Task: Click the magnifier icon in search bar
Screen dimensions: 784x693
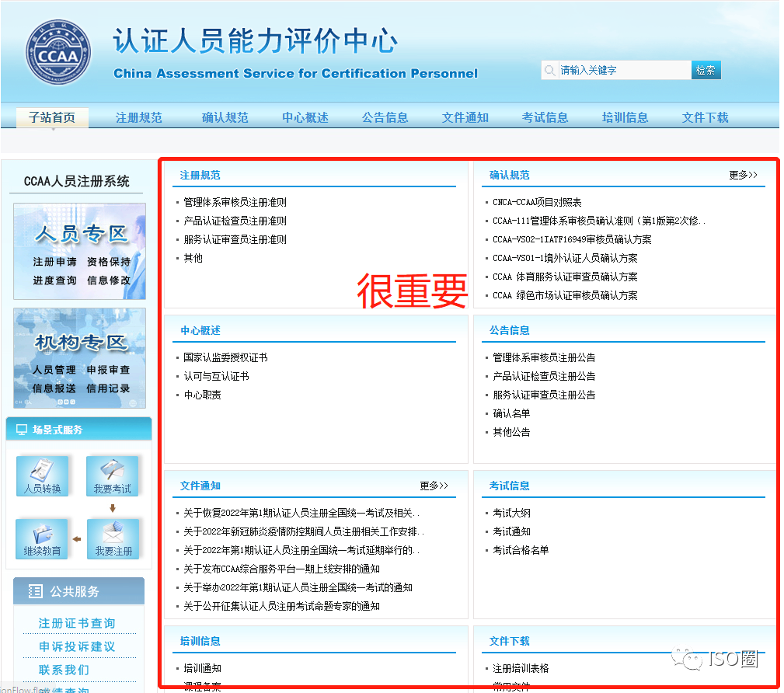Action: (549, 70)
